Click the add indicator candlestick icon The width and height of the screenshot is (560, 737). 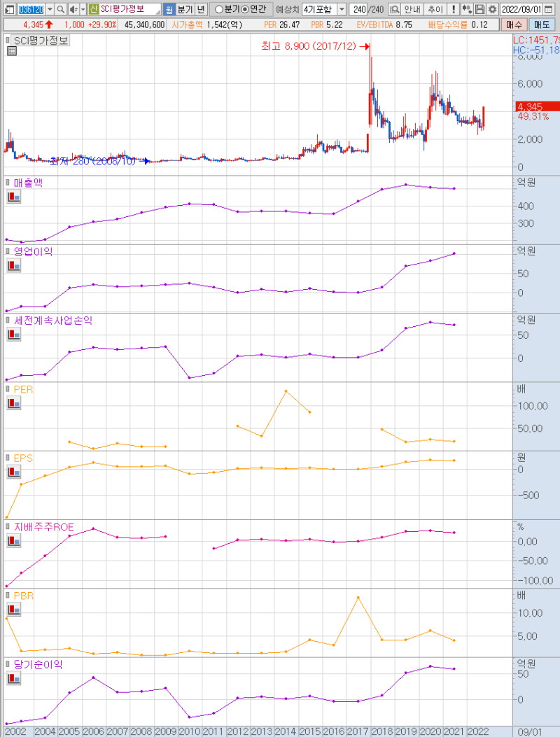click(466, 9)
